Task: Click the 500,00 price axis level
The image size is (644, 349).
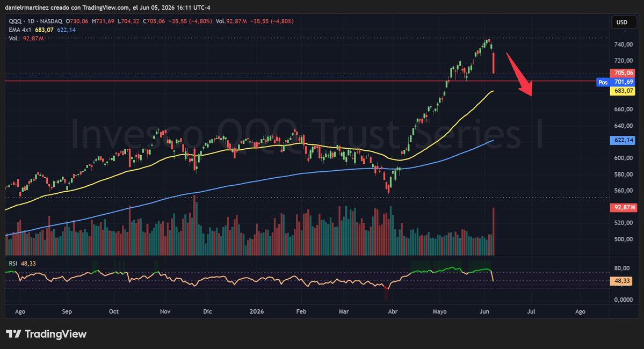Action: click(623, 239)
